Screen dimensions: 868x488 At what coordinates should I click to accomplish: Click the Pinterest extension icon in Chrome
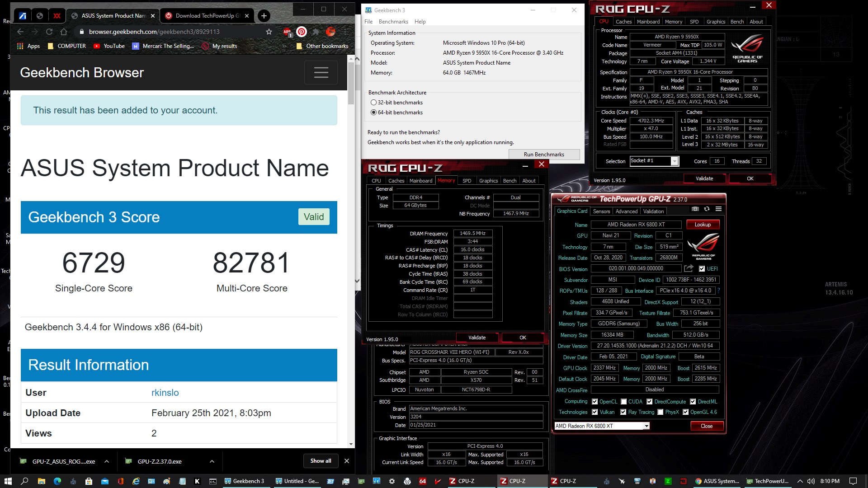tap(302, 32)
